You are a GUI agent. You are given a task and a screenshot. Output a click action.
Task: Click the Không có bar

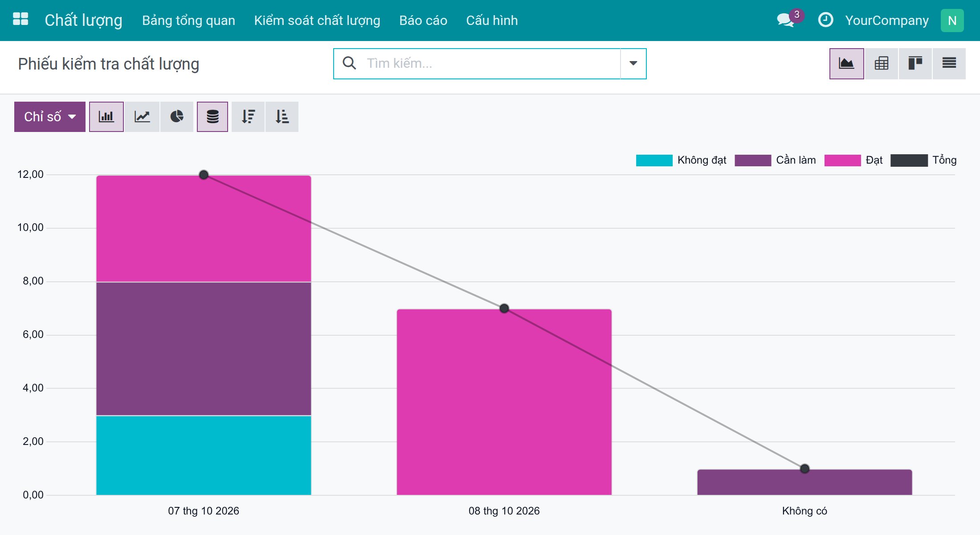point(804,482)
